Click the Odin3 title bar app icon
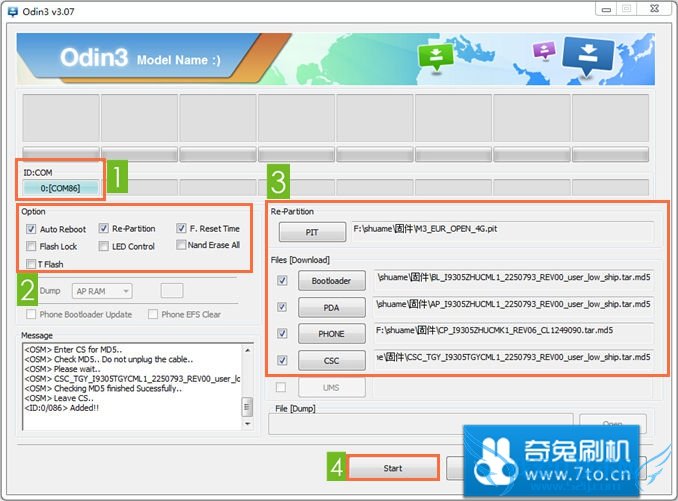This screenshot has width=678, height=501. (13, 11)
